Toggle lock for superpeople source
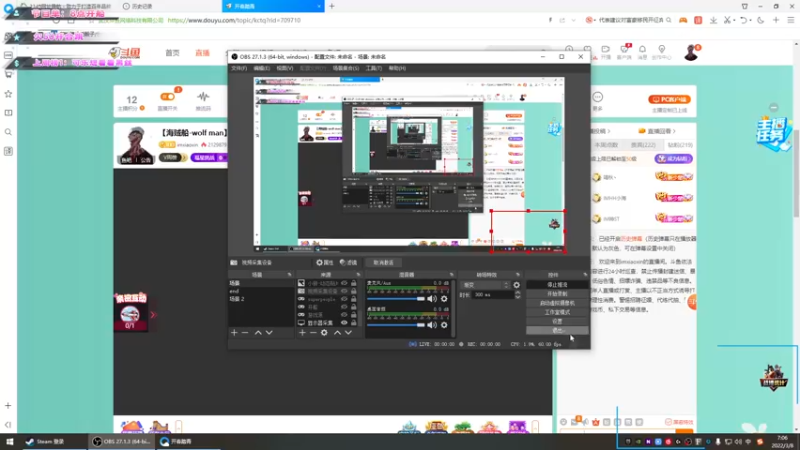Viewport: 800px width, 450px height. [354, 299]
